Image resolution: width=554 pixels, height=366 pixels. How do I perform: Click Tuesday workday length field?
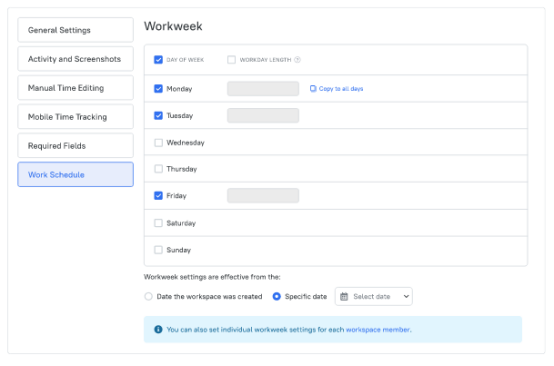[x=263, y=116]
